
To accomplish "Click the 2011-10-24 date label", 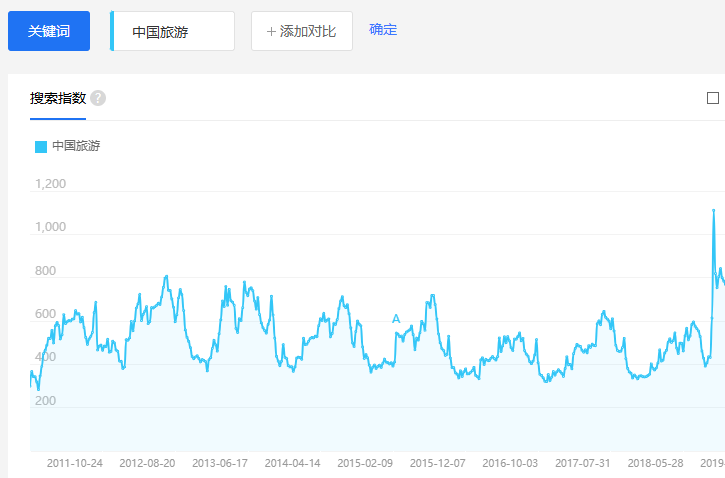I will [x=74, y=463].
